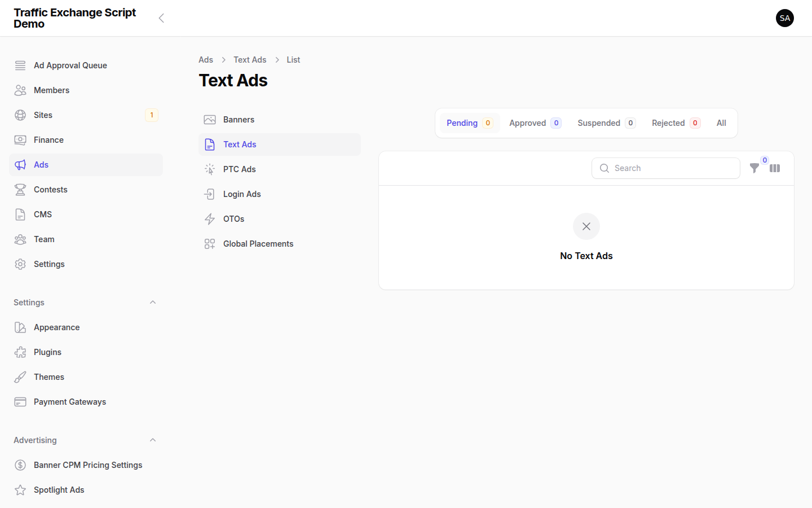The height and width of the screenshot is (508, 812).
Task: Open the Ad Approval Queue icon in sidebar
Action: (20, 65)
